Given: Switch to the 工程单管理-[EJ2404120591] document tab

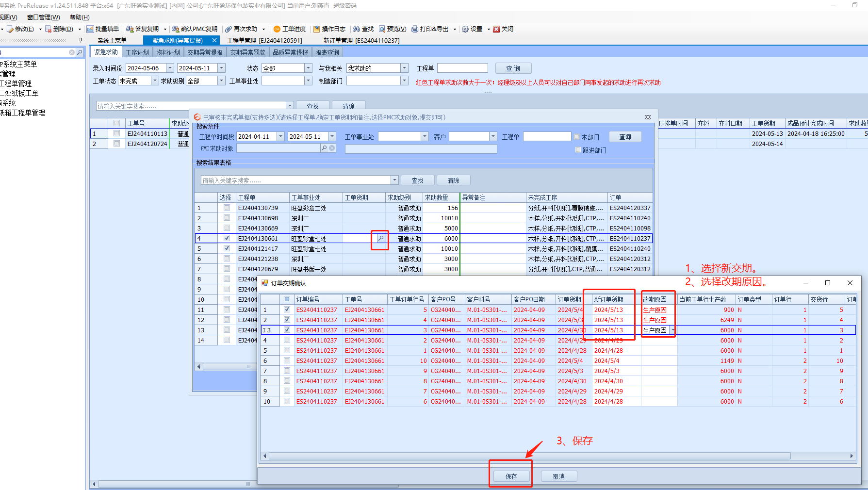Looking at the screenshot, I should click(264, 41).
